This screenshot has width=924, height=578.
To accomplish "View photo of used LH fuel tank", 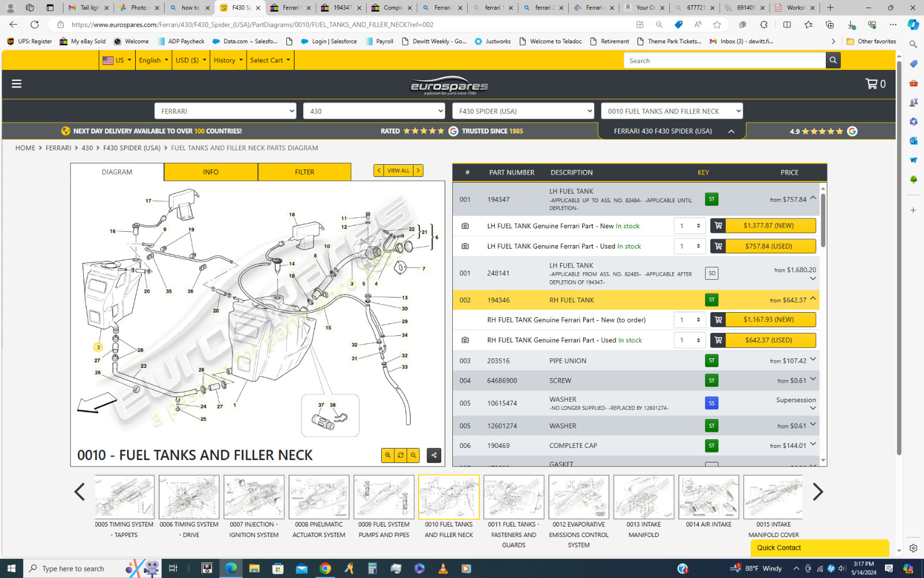I will pyautogui.click(x=465, y=246).
